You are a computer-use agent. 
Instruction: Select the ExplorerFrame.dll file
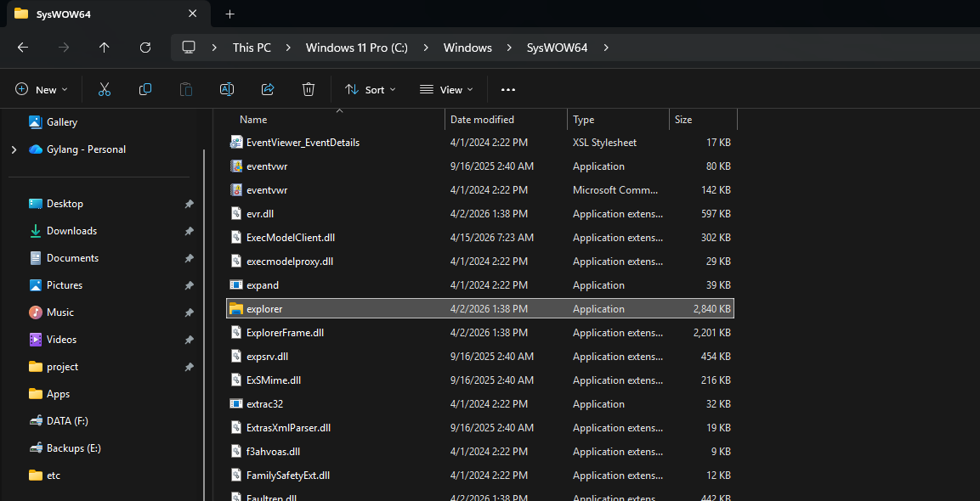pyautogui.click(x=285, y=333)
